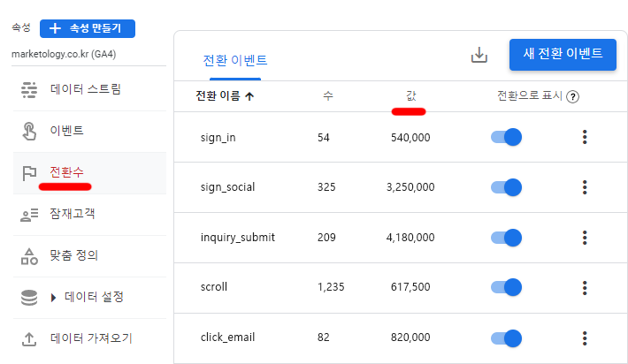Open more options for click_email row
The width and height of the screenshot is (628, 364).
point(585,338)
